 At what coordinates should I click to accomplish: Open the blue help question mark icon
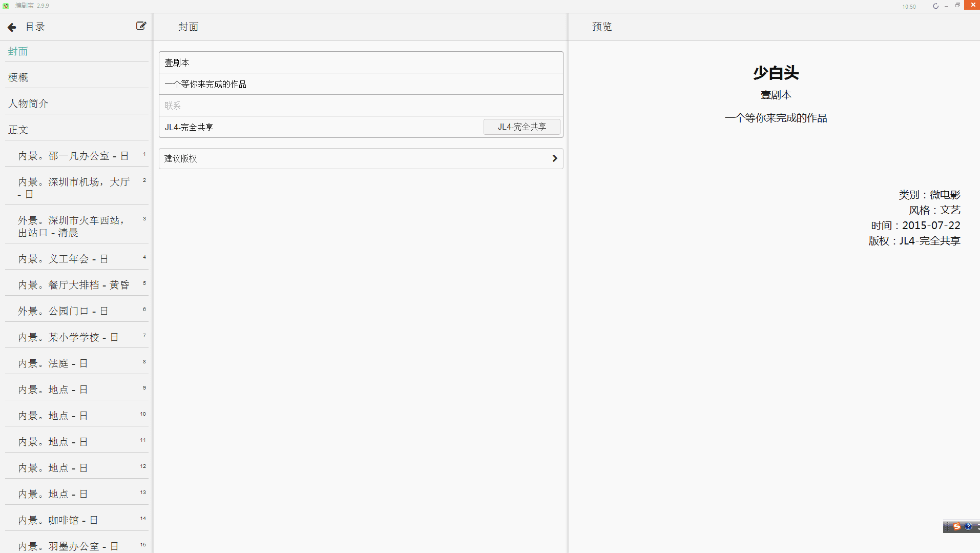tap(968, 526)
